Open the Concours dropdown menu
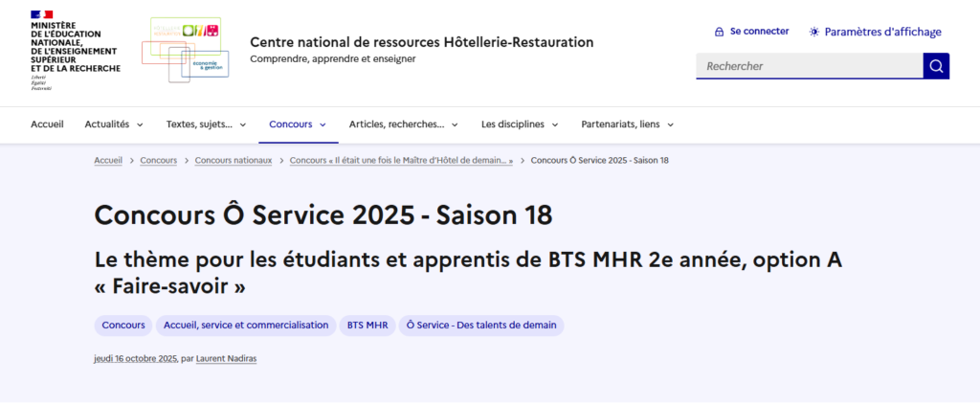The image size is (980, 405). (298, 124)
